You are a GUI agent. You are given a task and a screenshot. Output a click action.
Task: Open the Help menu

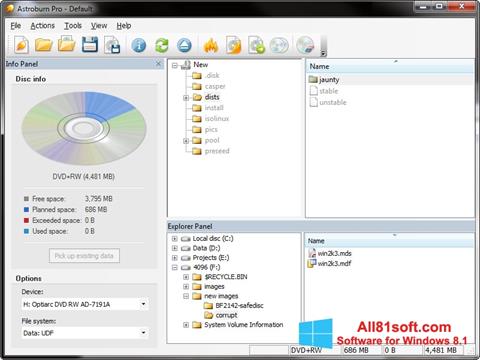tap(124, 26)
